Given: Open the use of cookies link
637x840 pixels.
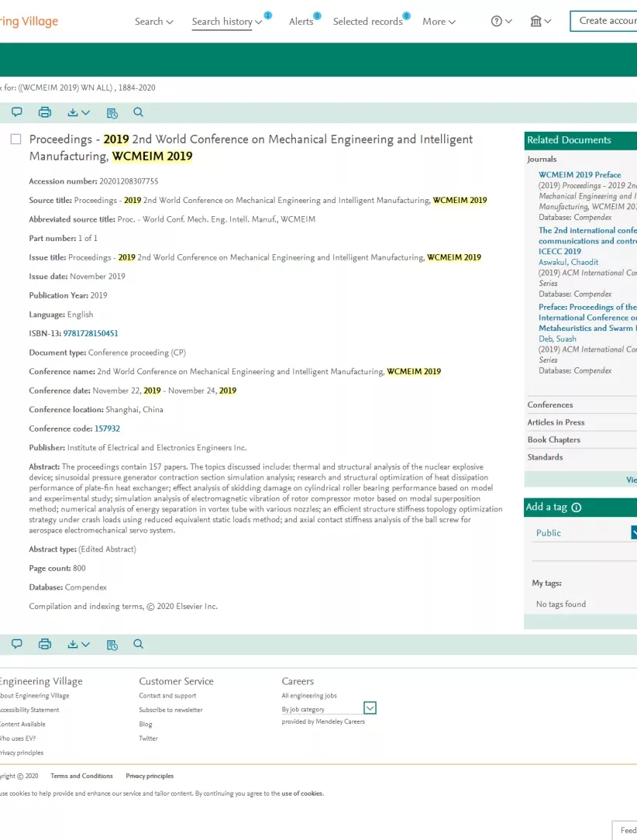Looking at the screenshot, I should (303, 794).
